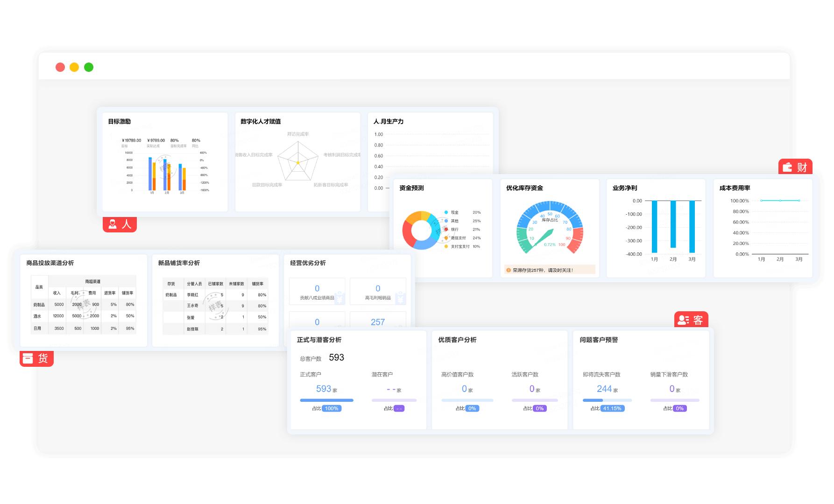Click the 0% badge under 高价值客户数
834x504 pixels.
[473, 408]
